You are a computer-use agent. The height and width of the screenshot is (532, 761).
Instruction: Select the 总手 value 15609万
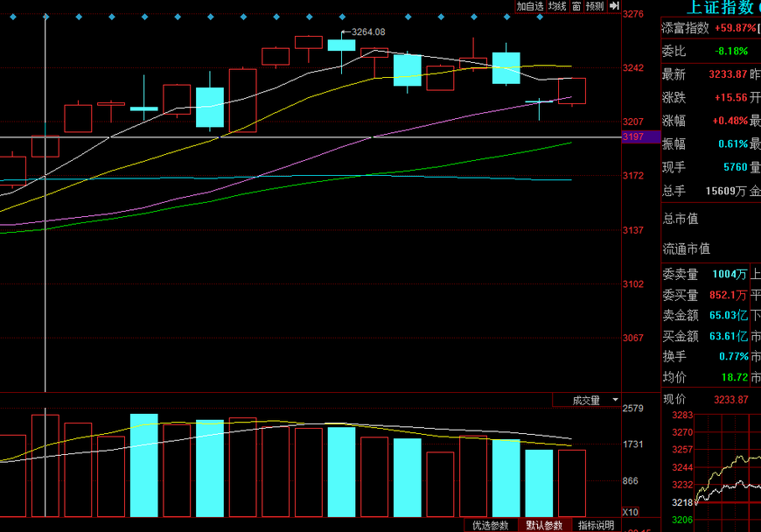(725, 191)
